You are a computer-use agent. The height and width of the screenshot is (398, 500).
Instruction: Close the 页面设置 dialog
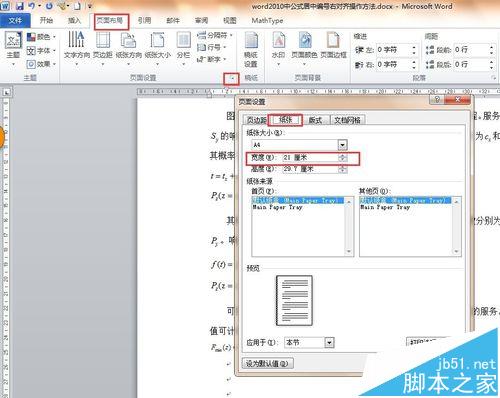[458, 100]
